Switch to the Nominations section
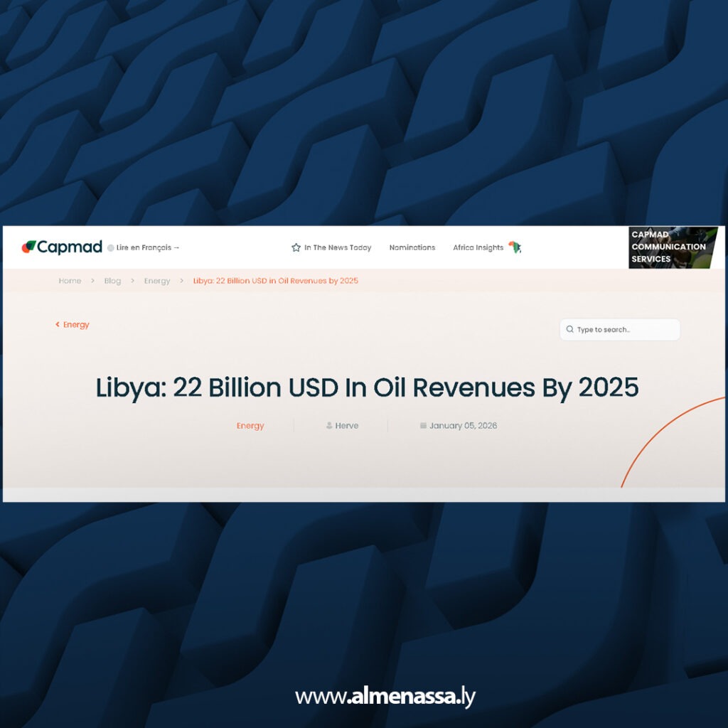The width and height of the screenshot is (728, 728). point(412,247)
